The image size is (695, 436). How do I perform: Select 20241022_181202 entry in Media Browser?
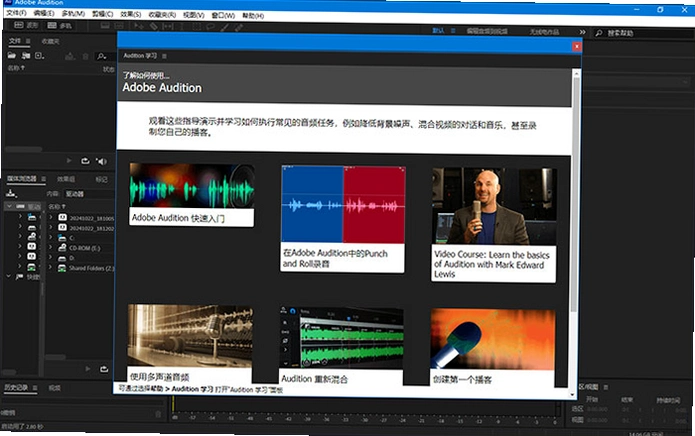(x=91, y=229)
